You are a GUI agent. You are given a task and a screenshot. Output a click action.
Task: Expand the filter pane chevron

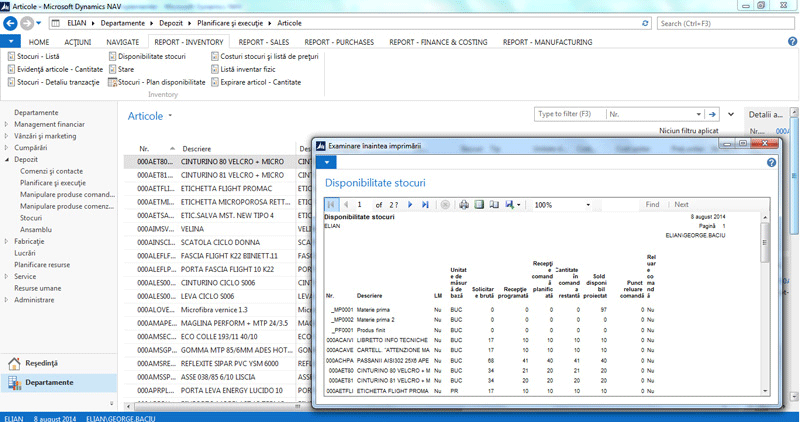coord(731,114)
